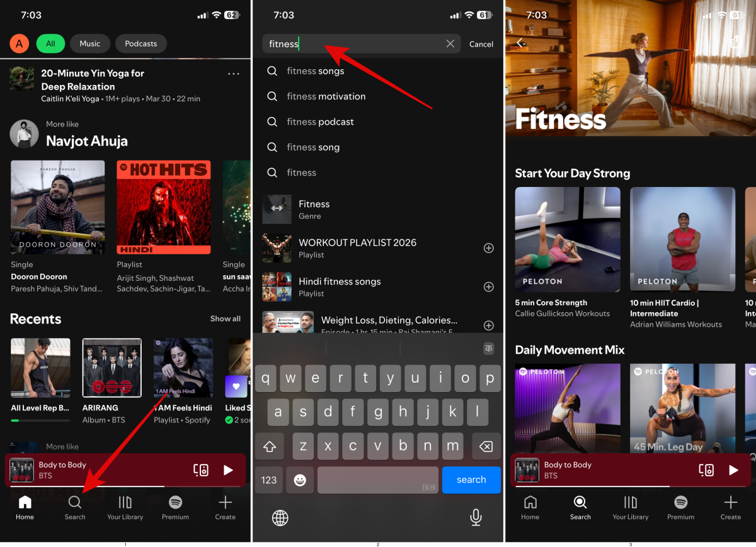Tap the microphone icon for voice search
Viewport: 756px width, 547px height.
coord(476,517)
